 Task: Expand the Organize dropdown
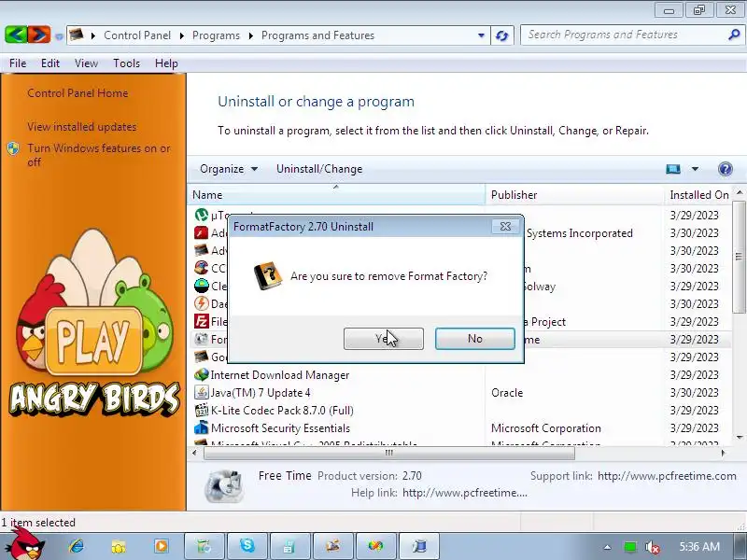(x=229, y=169)
